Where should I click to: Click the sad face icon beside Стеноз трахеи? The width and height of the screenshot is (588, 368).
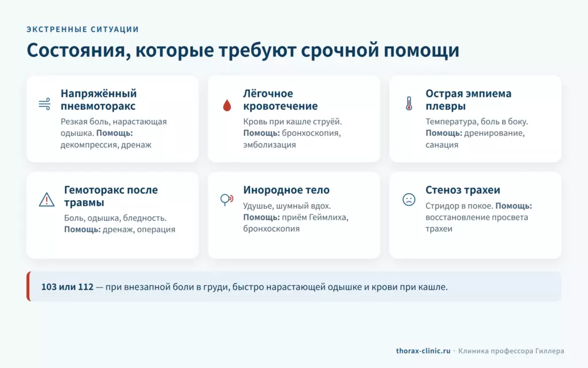point(409,199)
